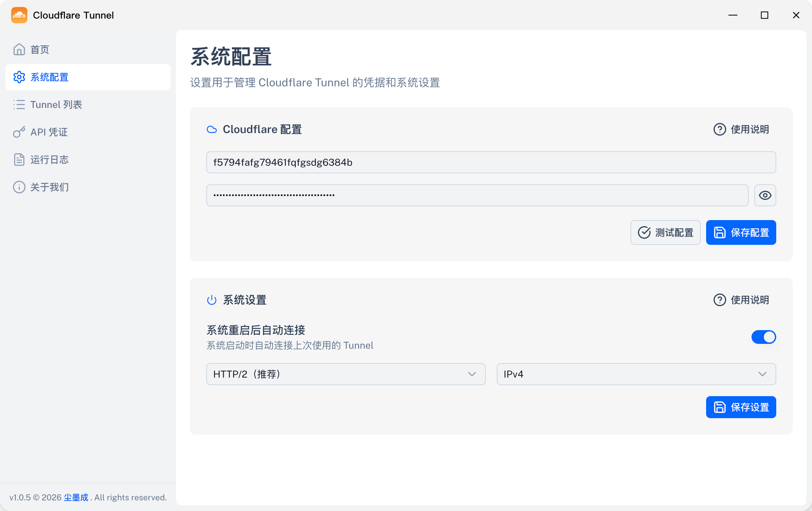Toggle 系统重启后自动连接 switch
Image resolution: width=812 pixels, height=511 pixels.
pos(764,337)
